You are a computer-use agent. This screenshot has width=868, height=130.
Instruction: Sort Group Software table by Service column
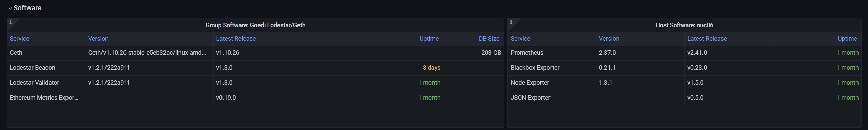point(19,39)
